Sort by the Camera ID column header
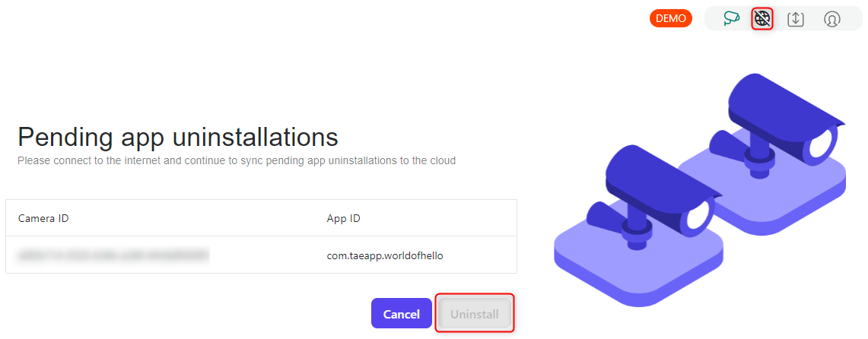The image size is (868, 339). coord(43,218)
